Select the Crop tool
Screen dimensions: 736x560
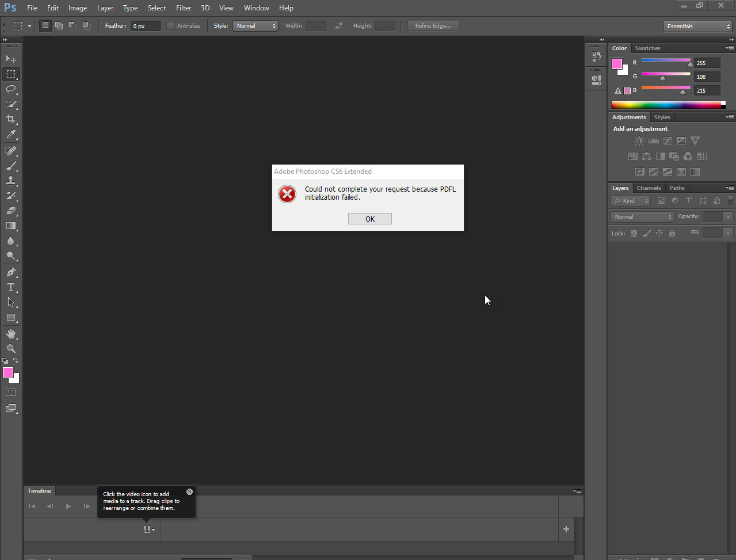pyautogui.click(x=10, y=119)
